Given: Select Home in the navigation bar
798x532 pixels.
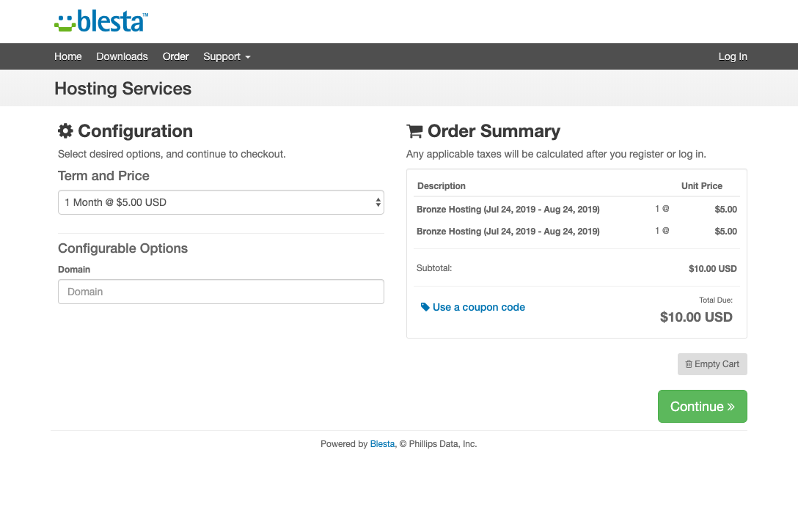Looking at the screenshot, I should click(67, 56).
